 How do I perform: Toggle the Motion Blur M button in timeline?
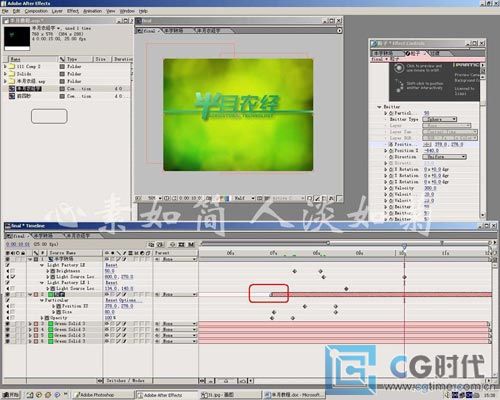point(191,245)
